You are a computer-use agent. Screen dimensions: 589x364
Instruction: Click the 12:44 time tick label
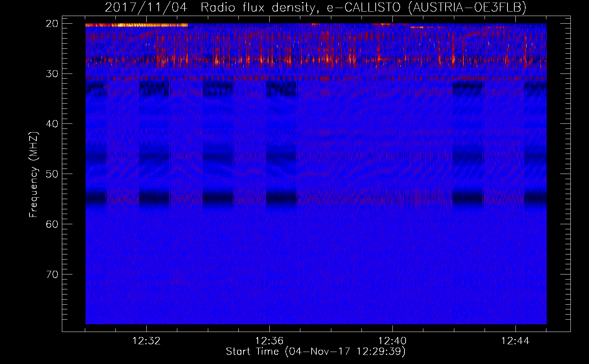[515, 341]
